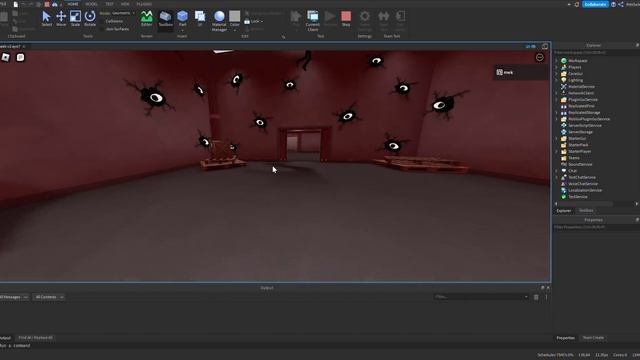Insert a Part with the cube icon
Image resolution: width=640 pixels, height=360 pixels.
point(182,16)
